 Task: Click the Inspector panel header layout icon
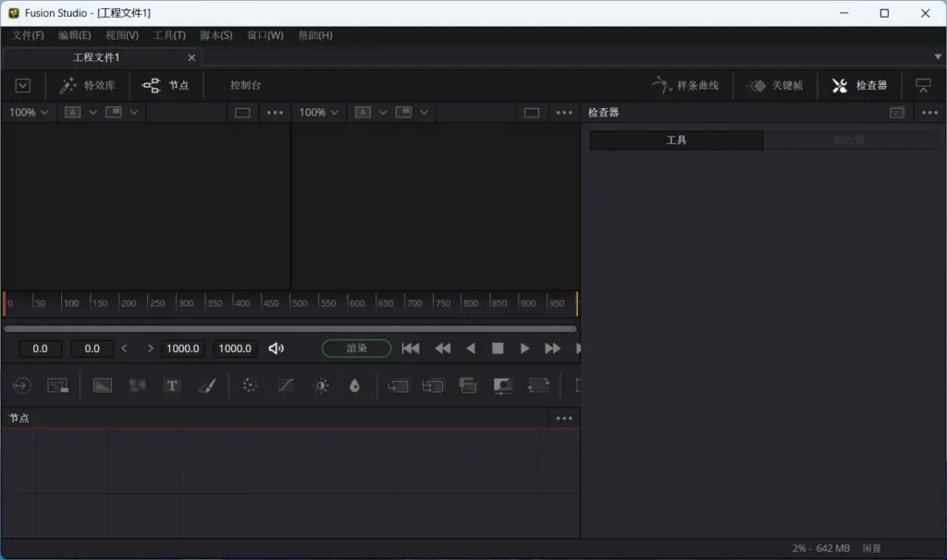coord(897,112)
